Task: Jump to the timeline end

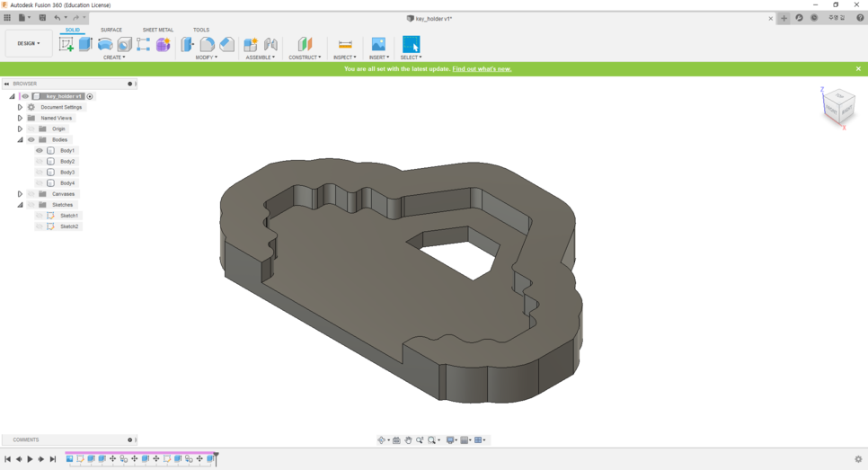Action: pos(53,459)
